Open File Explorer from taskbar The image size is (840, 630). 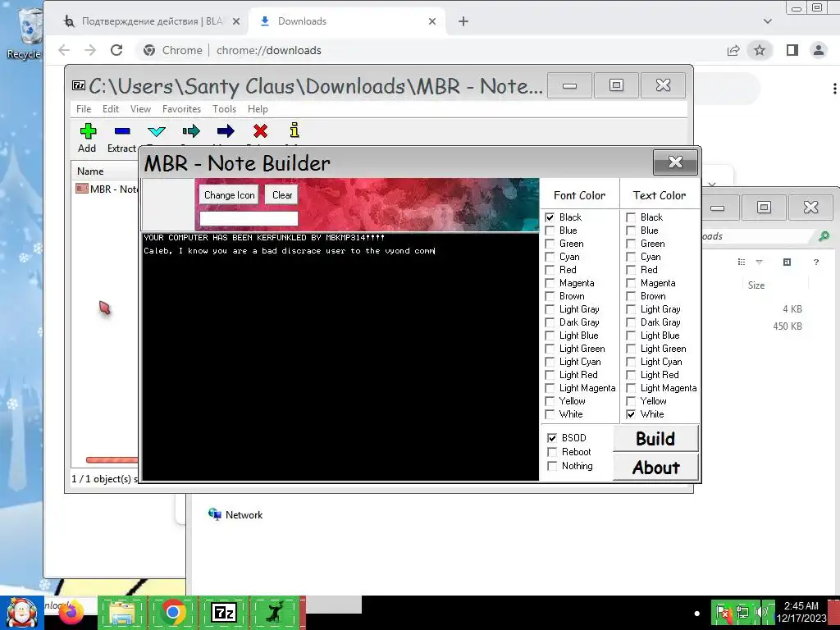pyautogui.click(x=122, y=612)
